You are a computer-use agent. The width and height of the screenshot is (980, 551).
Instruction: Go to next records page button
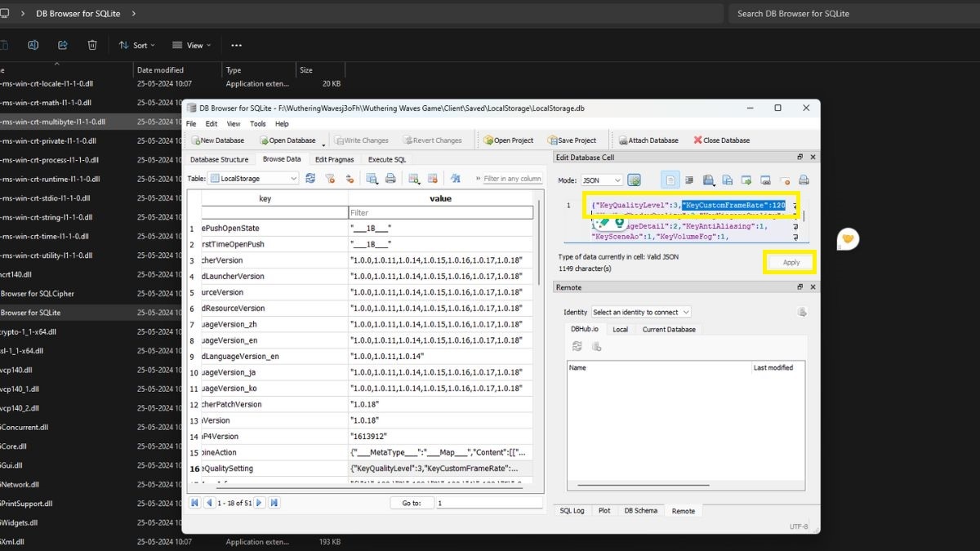[260, 503]
